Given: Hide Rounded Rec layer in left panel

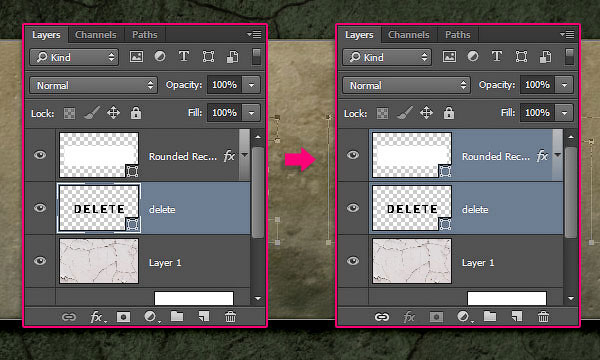Looking at the screenshot, I should point(40,155).
